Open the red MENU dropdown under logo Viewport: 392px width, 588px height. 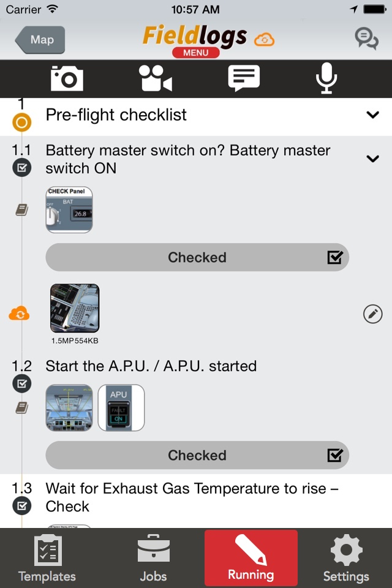pos(196,53)
